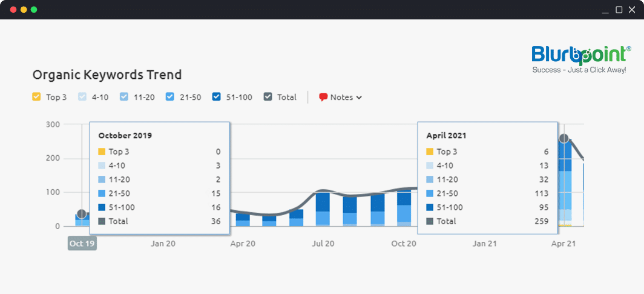Click the October 2019 data point circle
644x294 pixels.
point(82,214)
